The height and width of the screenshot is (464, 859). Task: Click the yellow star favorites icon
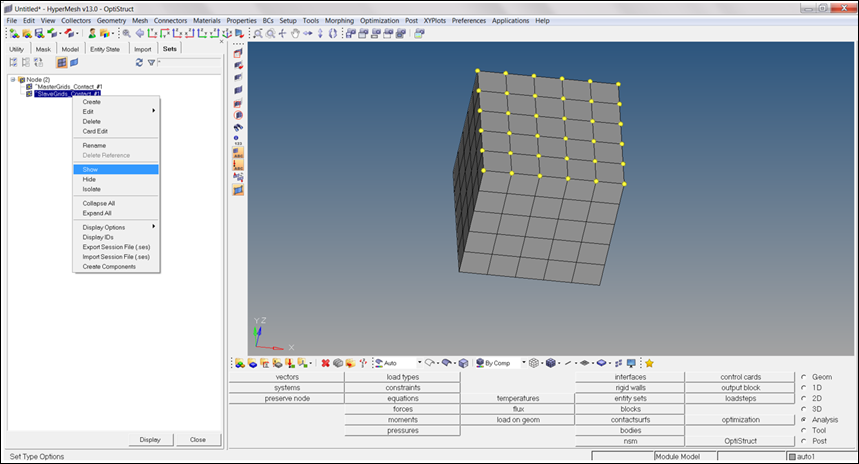(x=649, y=363)
